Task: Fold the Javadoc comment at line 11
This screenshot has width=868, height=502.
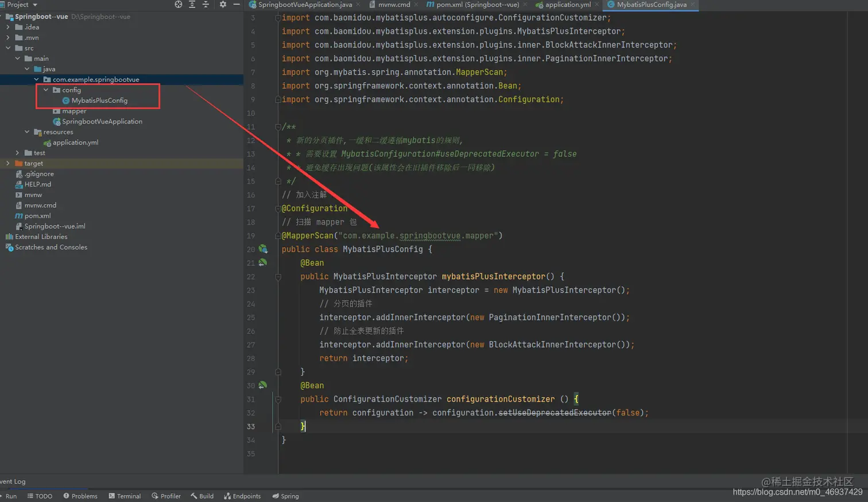Action: tap(278, 126)
